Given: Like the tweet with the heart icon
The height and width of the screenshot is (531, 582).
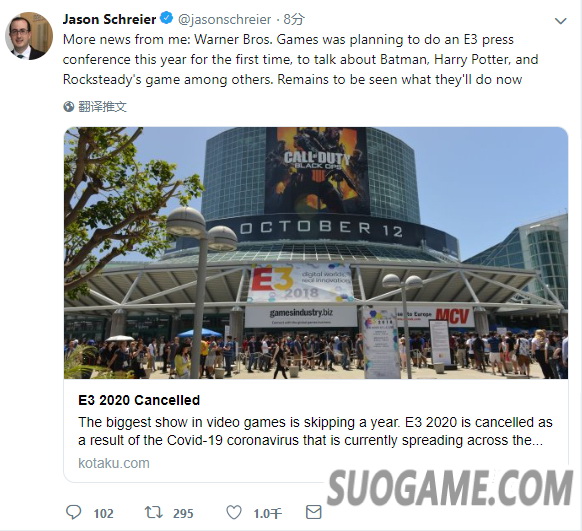Looking at the screenshot, I should (234, 512).
